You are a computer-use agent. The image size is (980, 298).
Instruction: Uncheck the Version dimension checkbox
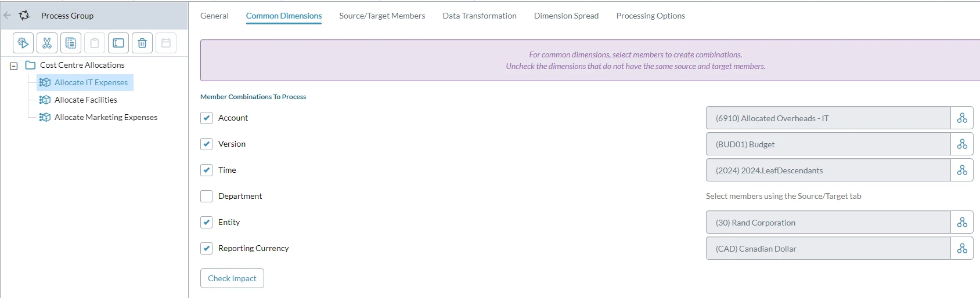206,144
